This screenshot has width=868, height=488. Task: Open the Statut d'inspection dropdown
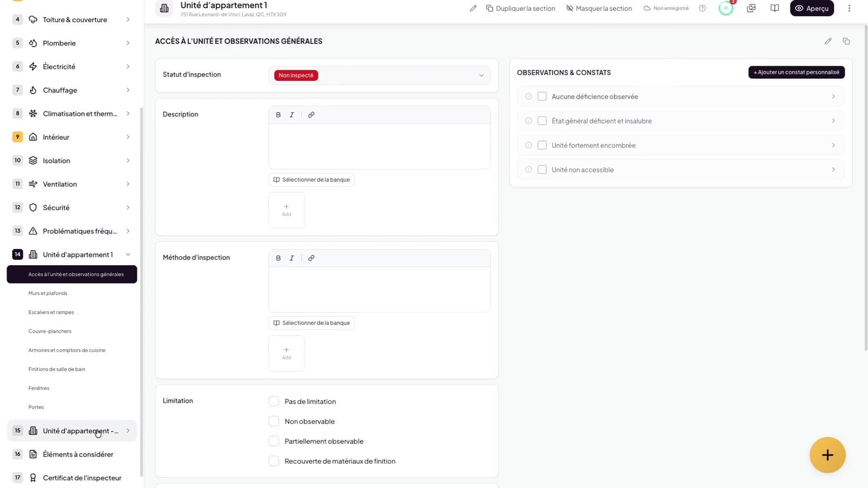point(380,75)
